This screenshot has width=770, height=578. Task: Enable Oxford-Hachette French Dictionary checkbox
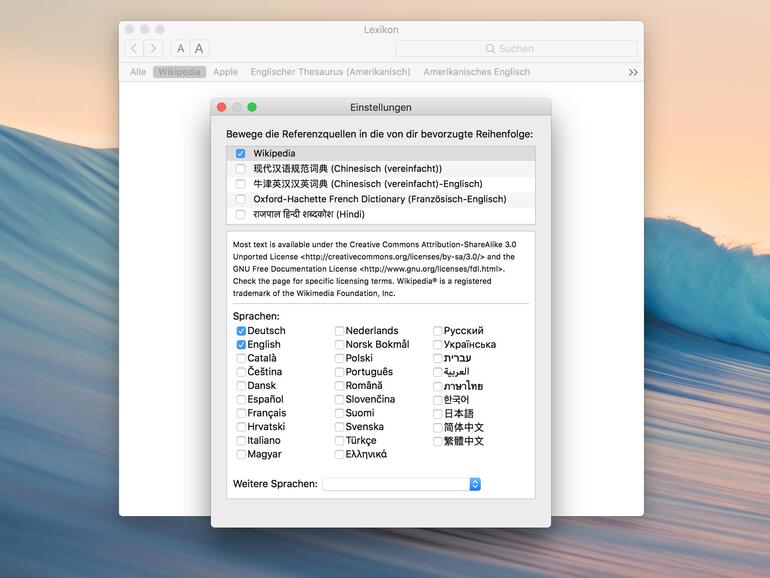click(240, 199)
